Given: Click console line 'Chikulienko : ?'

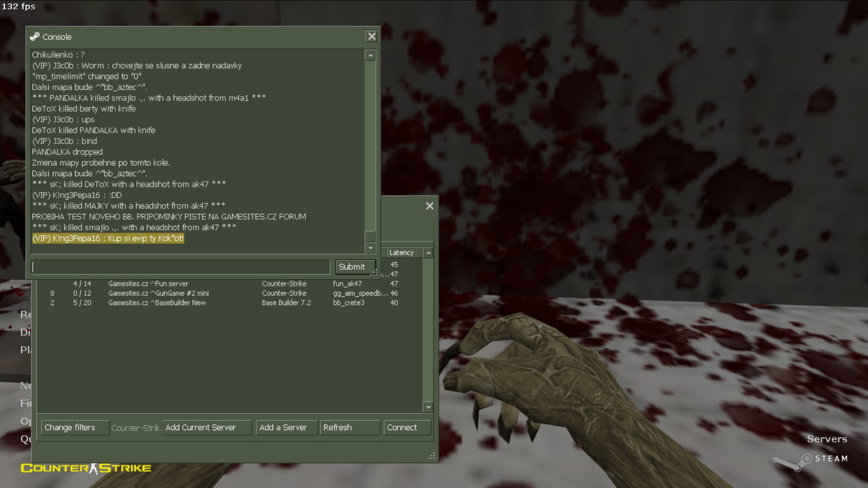Looking at the screenshot, I should (x=58, y=55).
